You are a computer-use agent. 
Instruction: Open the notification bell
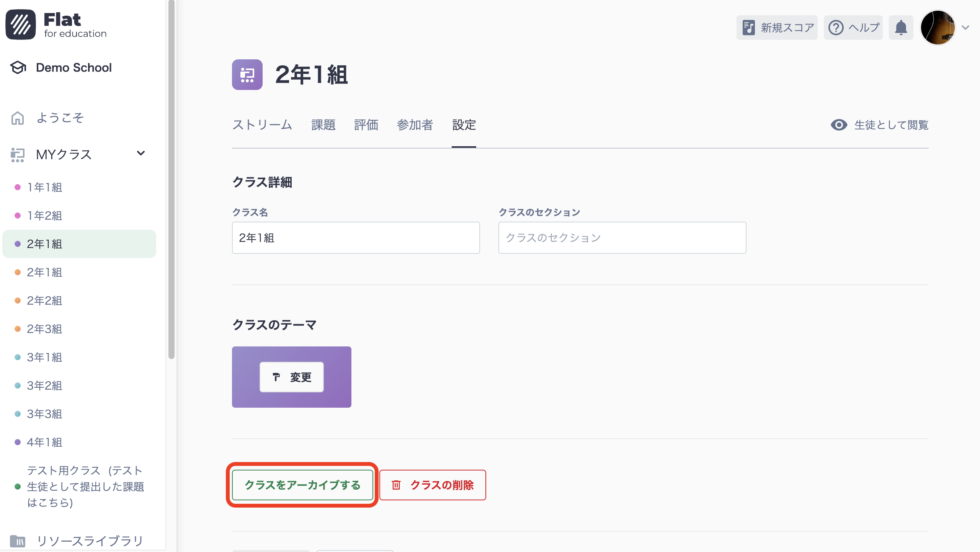901,27
